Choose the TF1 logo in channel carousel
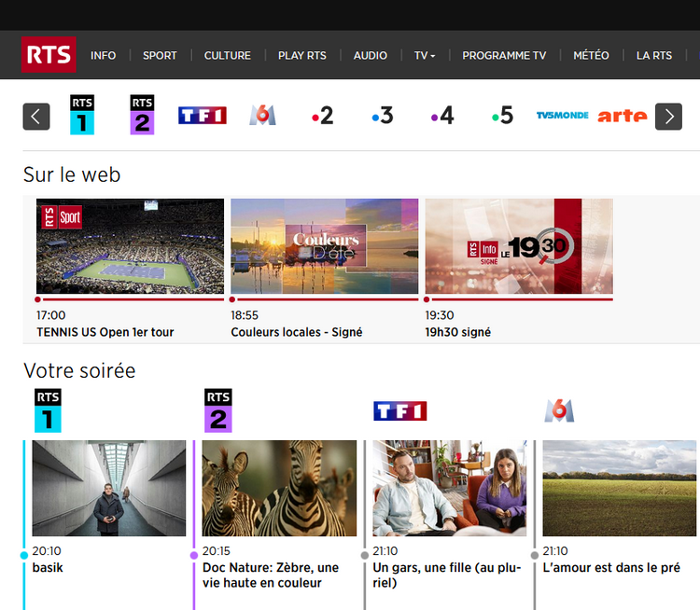 click(203, 115)
